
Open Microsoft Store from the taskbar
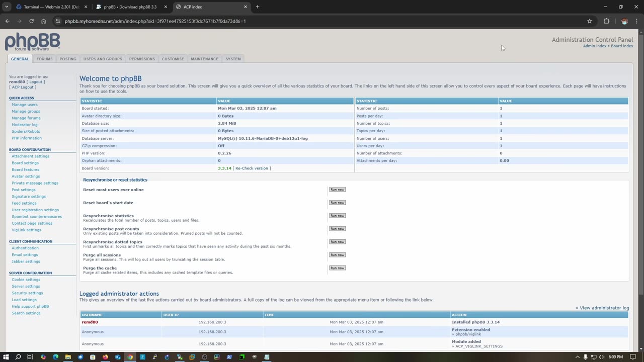93,357
